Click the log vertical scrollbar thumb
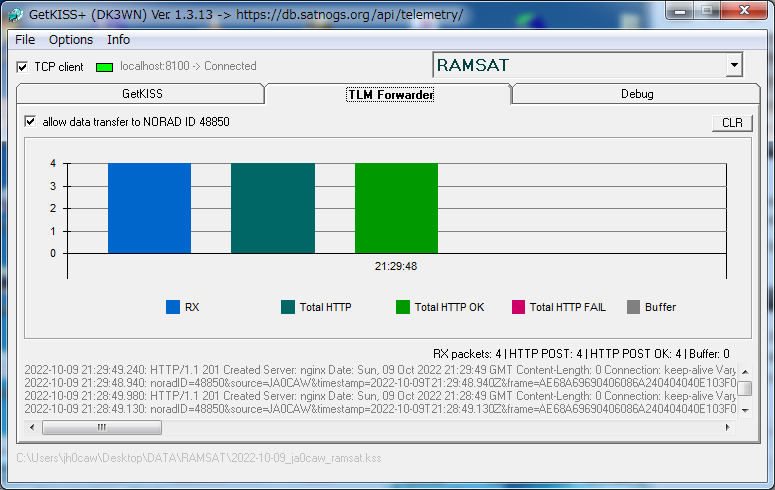 [745, 388]
